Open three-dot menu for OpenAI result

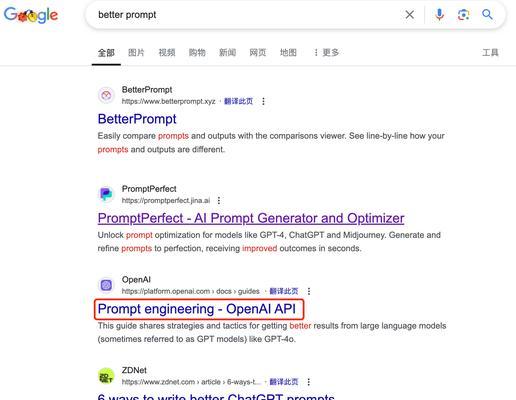click(309, 291)
